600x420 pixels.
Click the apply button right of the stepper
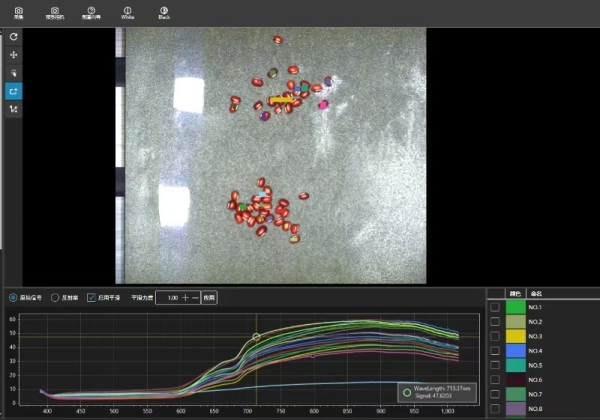click(x=209, y=297)
